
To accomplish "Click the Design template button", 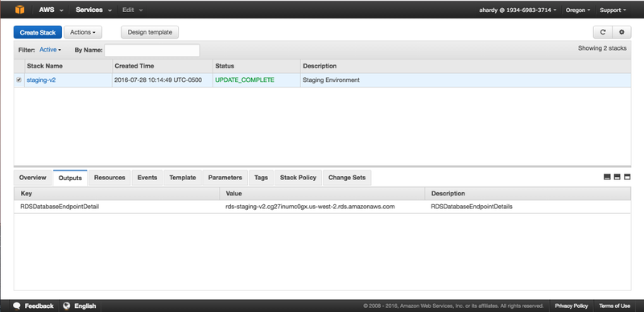I will point(150,32).
